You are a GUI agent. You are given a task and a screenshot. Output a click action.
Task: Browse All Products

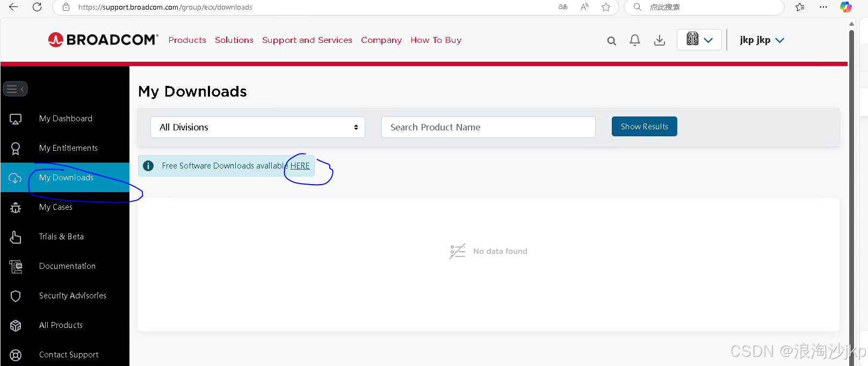[x=61, y=325]
